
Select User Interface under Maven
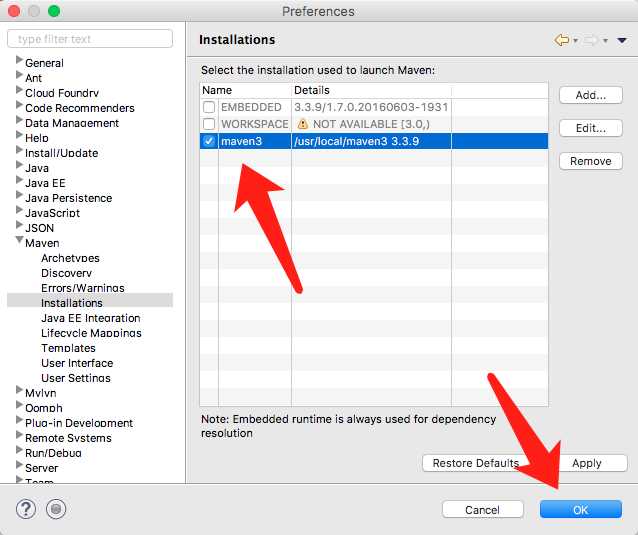pyautogui.click(x=77, y=363)
